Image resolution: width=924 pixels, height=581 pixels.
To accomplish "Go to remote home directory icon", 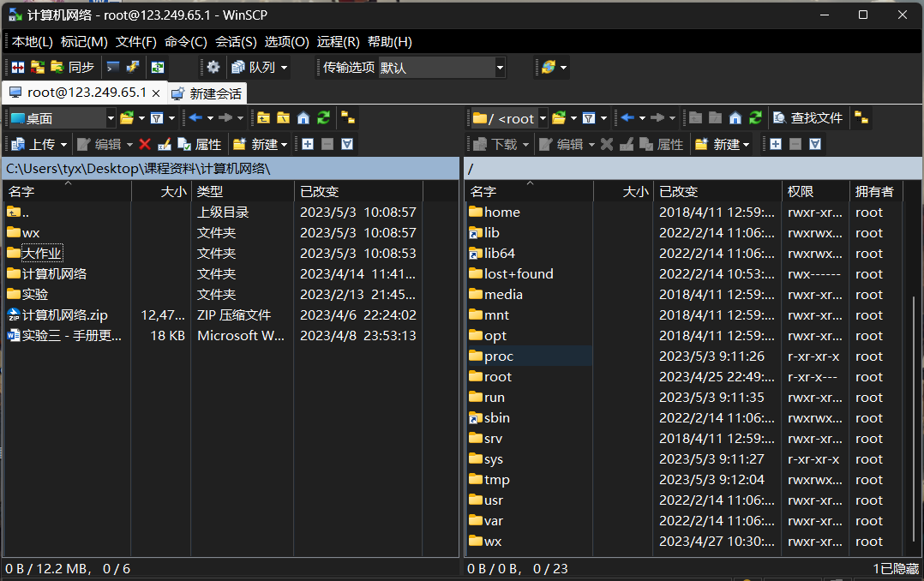I will (735, 118).
